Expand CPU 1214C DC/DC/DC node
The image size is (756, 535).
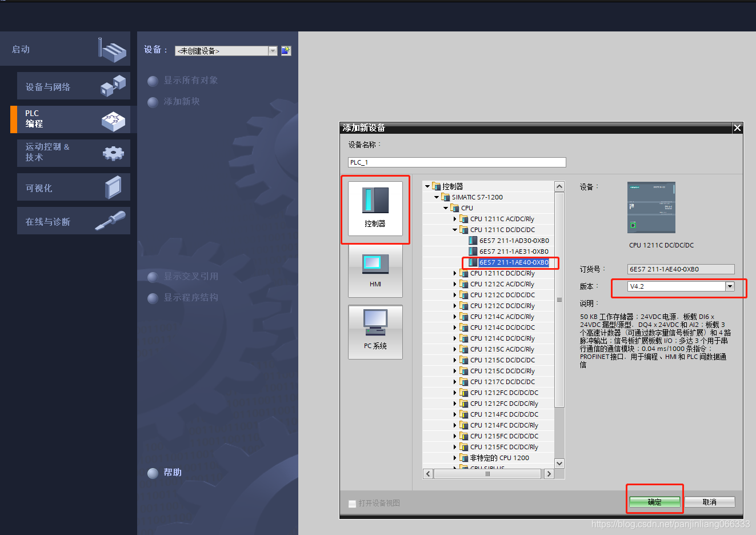click(x=455, y=328)
